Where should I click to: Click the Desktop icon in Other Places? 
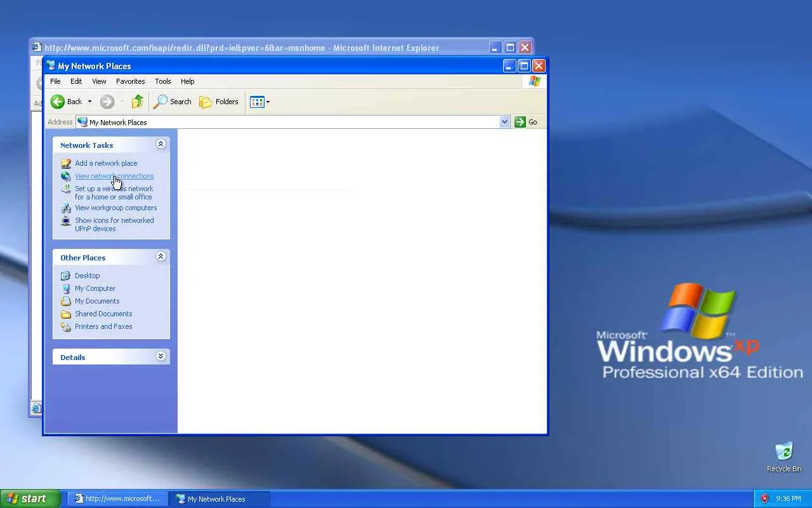click(x=66, y=276)
